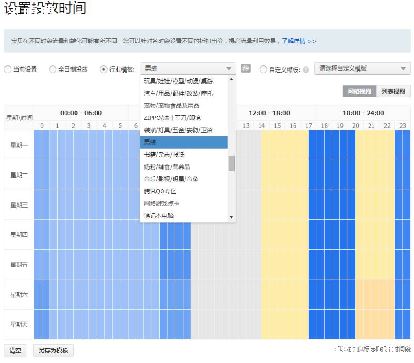Select the 当前设置 radio button
414x363 pixels.
coord(7,69)
